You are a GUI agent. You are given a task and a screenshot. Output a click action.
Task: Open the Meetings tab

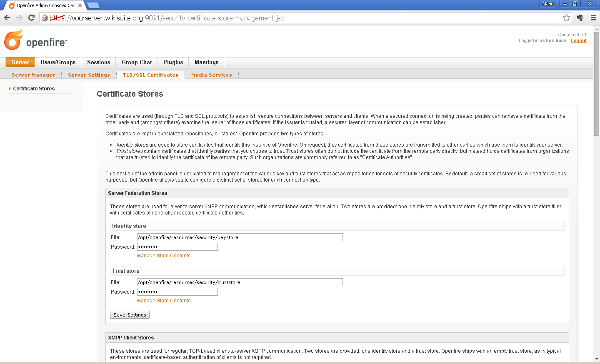[x=207, y=62]
